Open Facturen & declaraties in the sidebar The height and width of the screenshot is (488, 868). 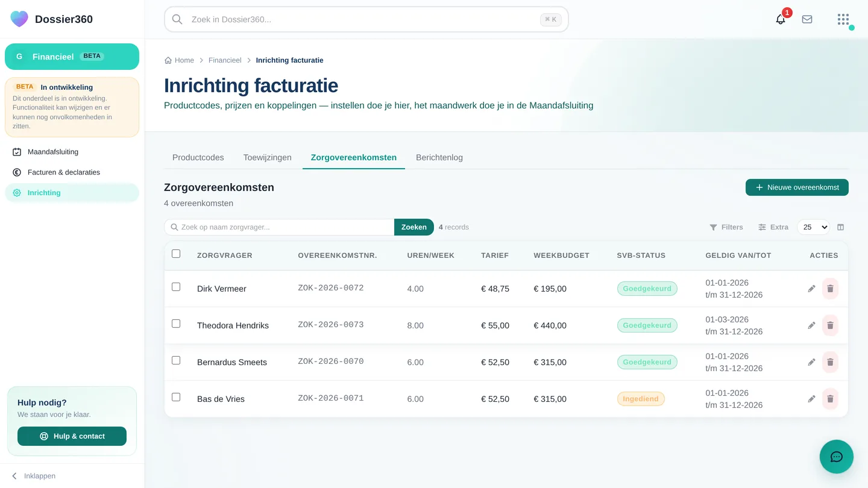pyautogui.click(x=72, y=172)
